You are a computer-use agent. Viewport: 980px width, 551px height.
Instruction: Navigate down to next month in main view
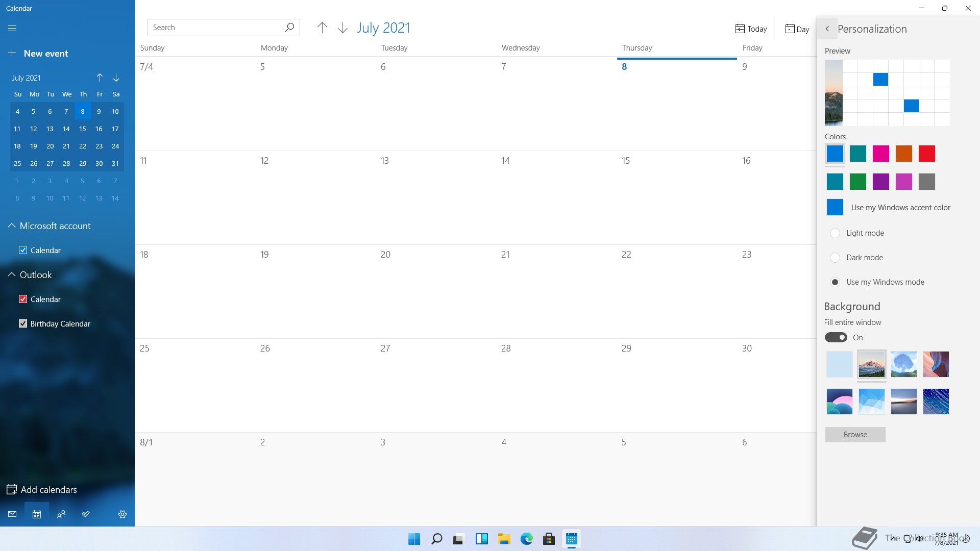343,28
